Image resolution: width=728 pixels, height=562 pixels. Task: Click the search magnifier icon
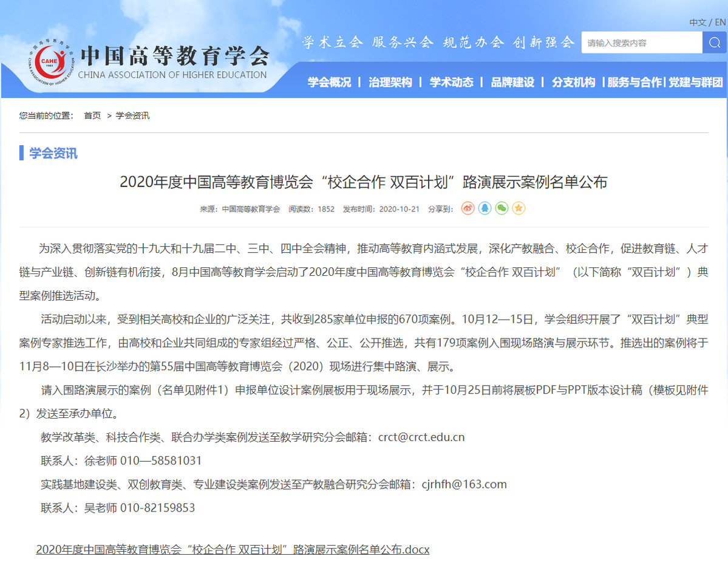pyautogui.click(x=714, y=43)
